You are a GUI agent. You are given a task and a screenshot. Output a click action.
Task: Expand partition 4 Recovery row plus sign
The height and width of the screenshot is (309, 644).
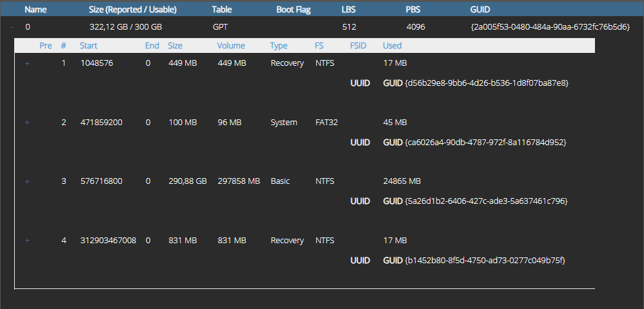tap(27, 241)
